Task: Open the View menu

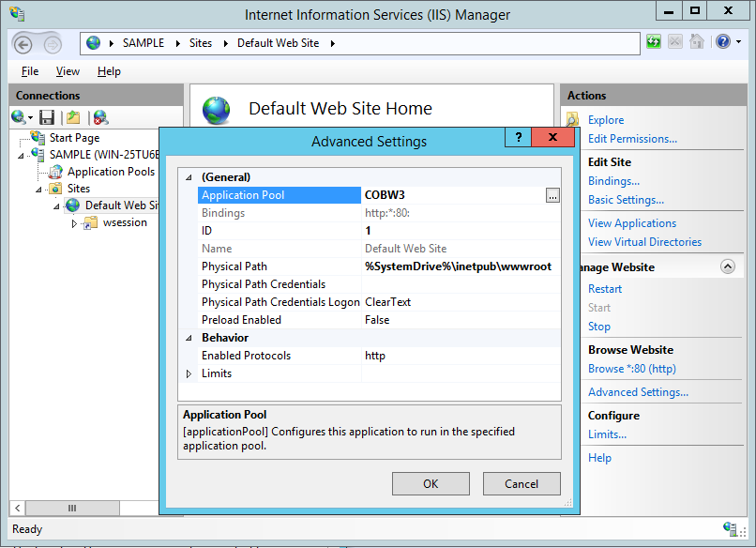Action: (x=68, y=71)
